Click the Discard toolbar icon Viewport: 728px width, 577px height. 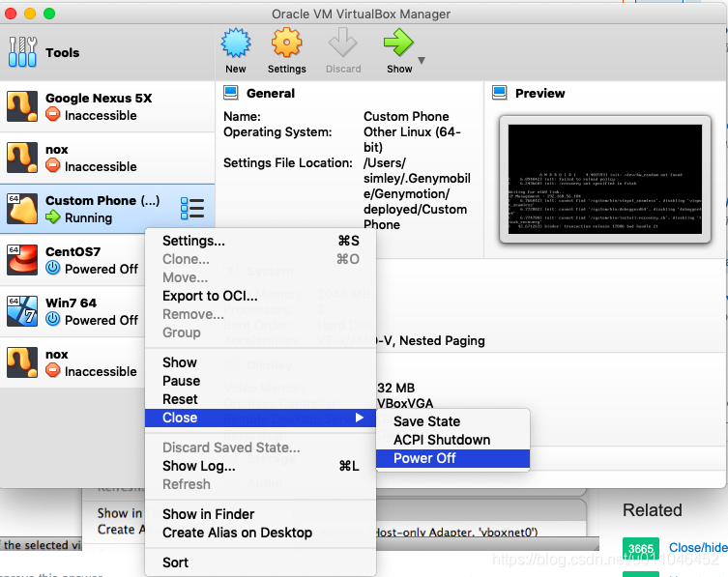coord(342,43)
